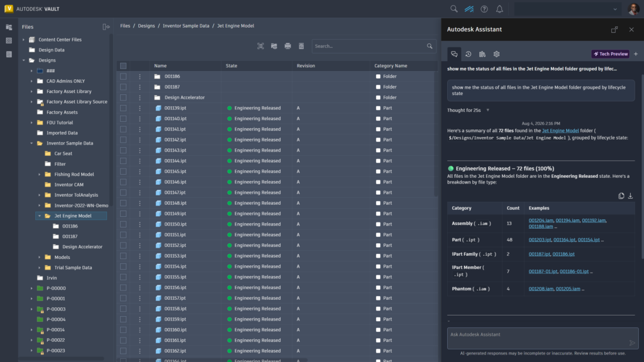Select the third left rail navigation icon

[x=9, y=54]
